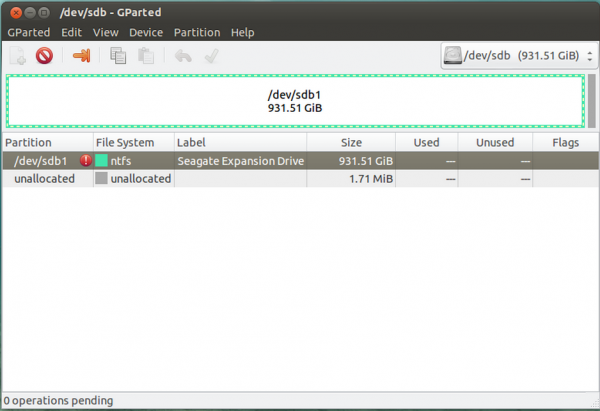Open the Help menu
This screenshot has width=600, height=411.
point(243,32)
